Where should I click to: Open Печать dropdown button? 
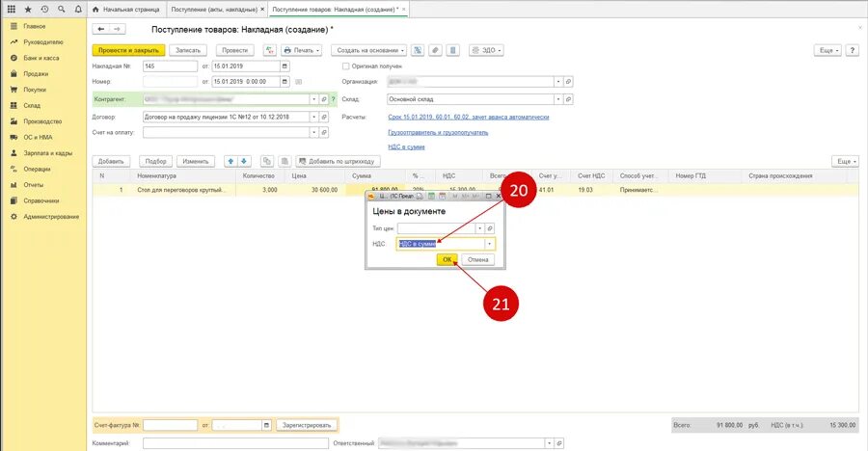point(302,50)
